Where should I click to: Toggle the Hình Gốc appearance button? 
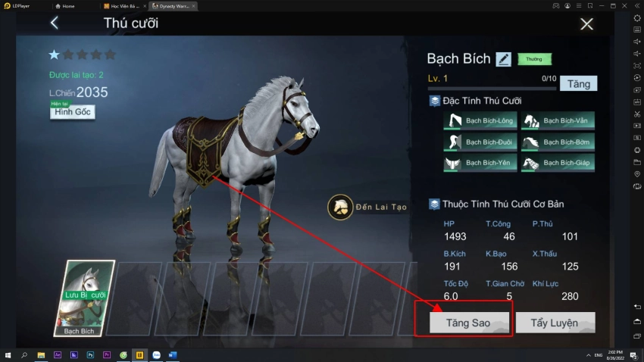pos(73,111)
